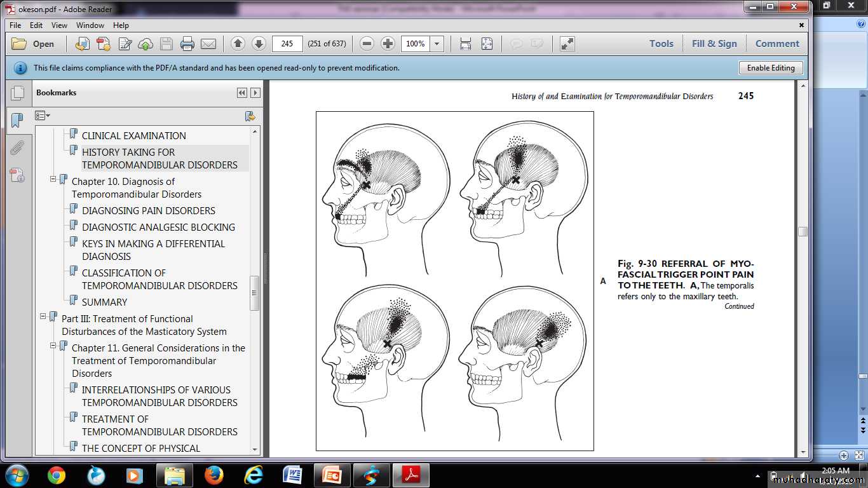
Task: Click the Print file icon
Action: coord(187,44)
